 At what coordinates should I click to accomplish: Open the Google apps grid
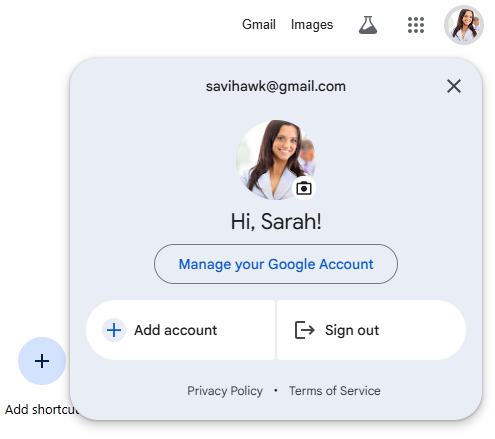click(416, 25)
